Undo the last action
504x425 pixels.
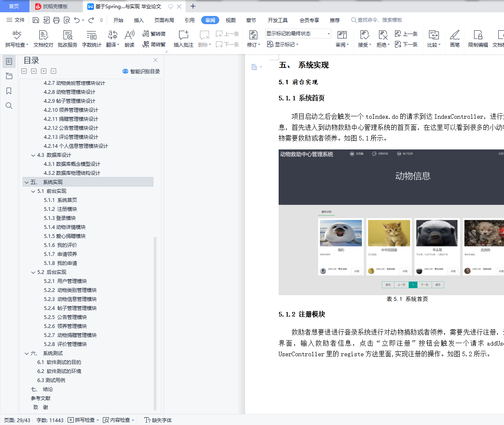click(77, 20)
